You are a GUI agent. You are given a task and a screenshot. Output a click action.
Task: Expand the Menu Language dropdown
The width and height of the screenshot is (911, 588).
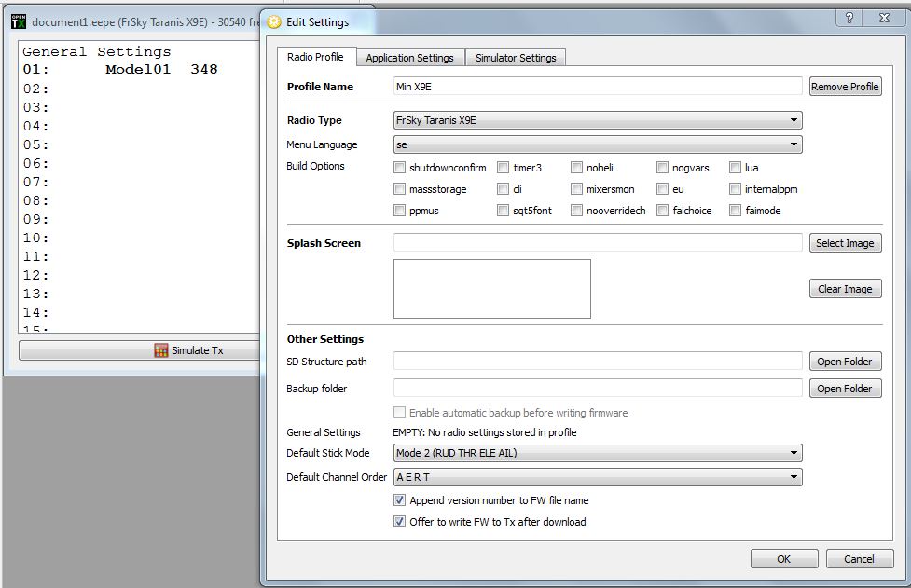click(x=597, y=145)
